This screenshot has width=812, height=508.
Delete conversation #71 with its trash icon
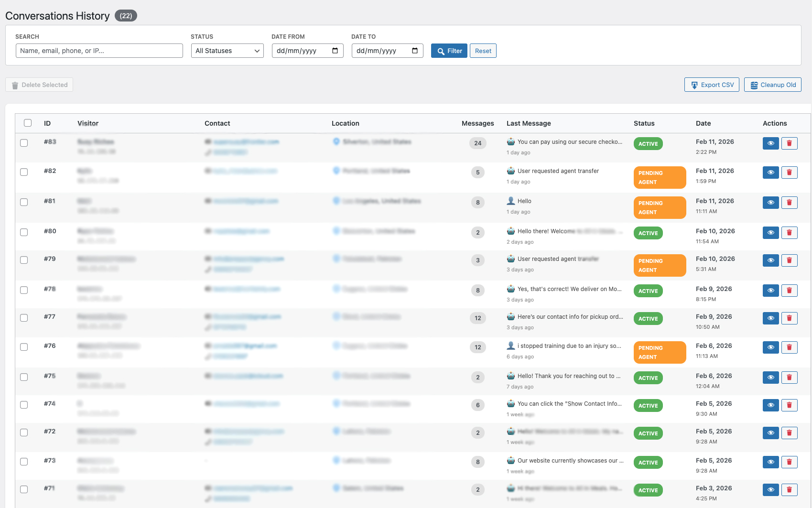pos(789,489)
